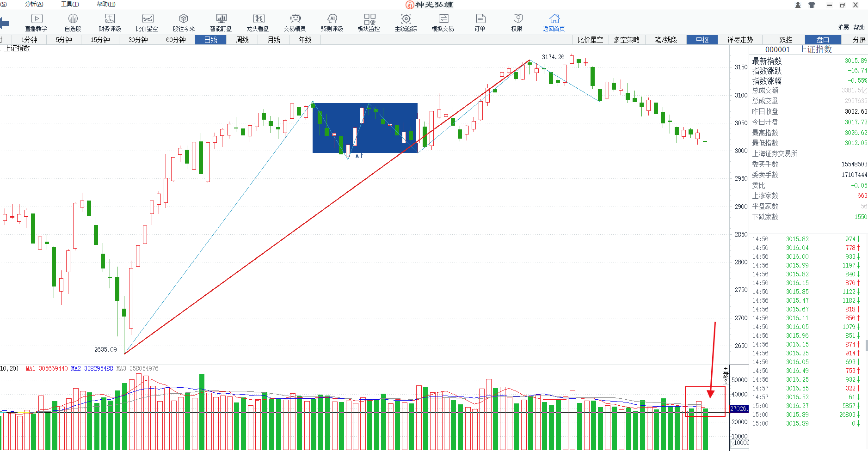The width and height of the screenshot is (868, 451).
Task: Click the 3174.26 high price label on chart
Action: [553, 57]
